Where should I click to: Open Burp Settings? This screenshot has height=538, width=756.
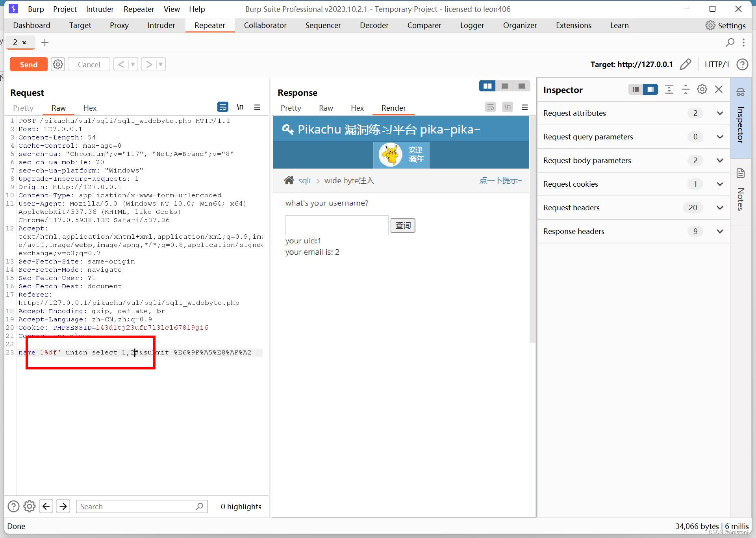coord(726,26)
